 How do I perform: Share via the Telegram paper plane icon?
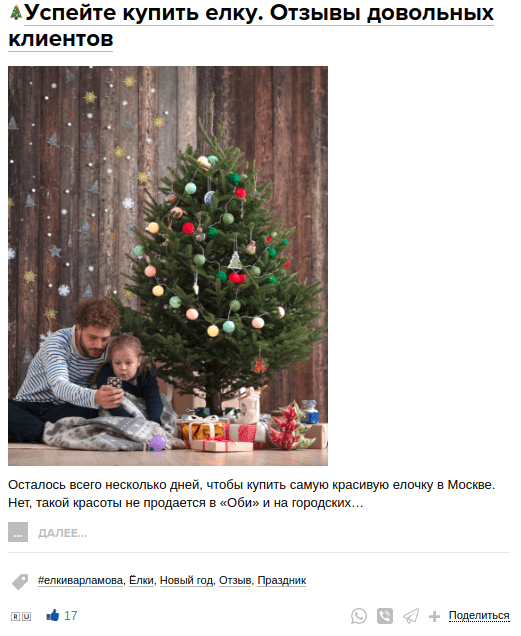tap(411, 616)
